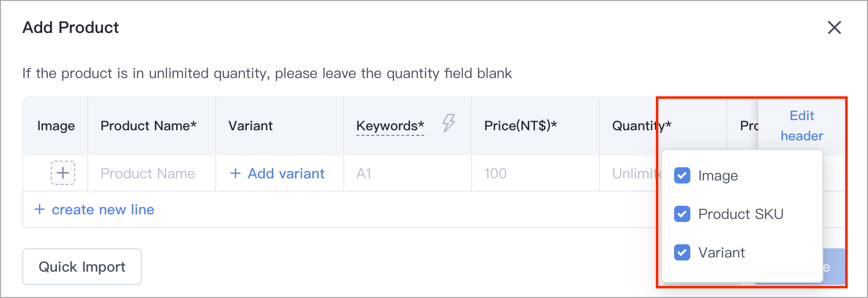Close the Add Product dialog
Viewport: 868px width, 298px height.
point(834,27)
